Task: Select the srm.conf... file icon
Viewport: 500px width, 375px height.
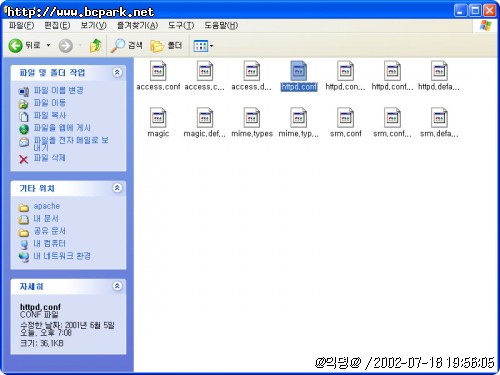Action: 392,117
